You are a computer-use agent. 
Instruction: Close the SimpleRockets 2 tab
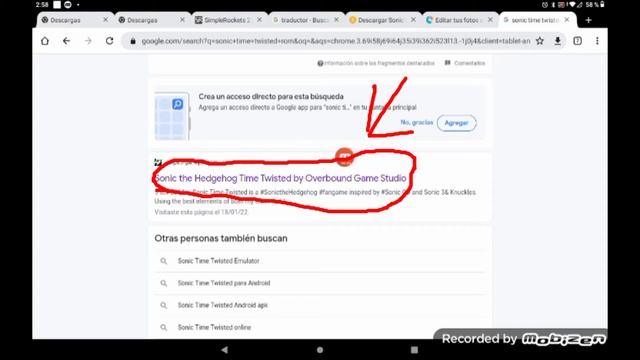[x=260, y=20]
